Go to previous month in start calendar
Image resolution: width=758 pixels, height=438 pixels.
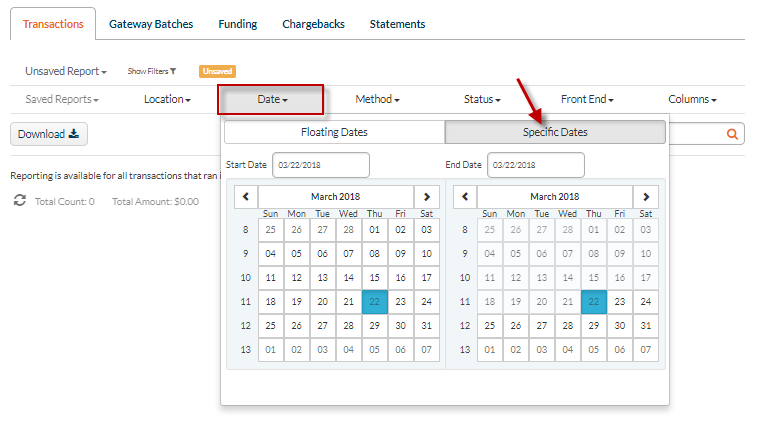point(246,197)
